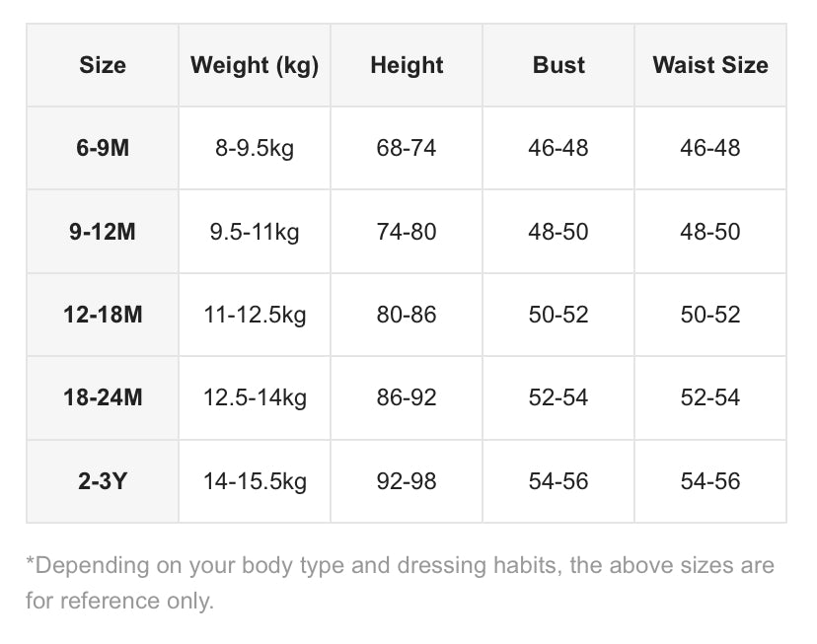Select the 18-24M size row label

[x=103, y=397]
